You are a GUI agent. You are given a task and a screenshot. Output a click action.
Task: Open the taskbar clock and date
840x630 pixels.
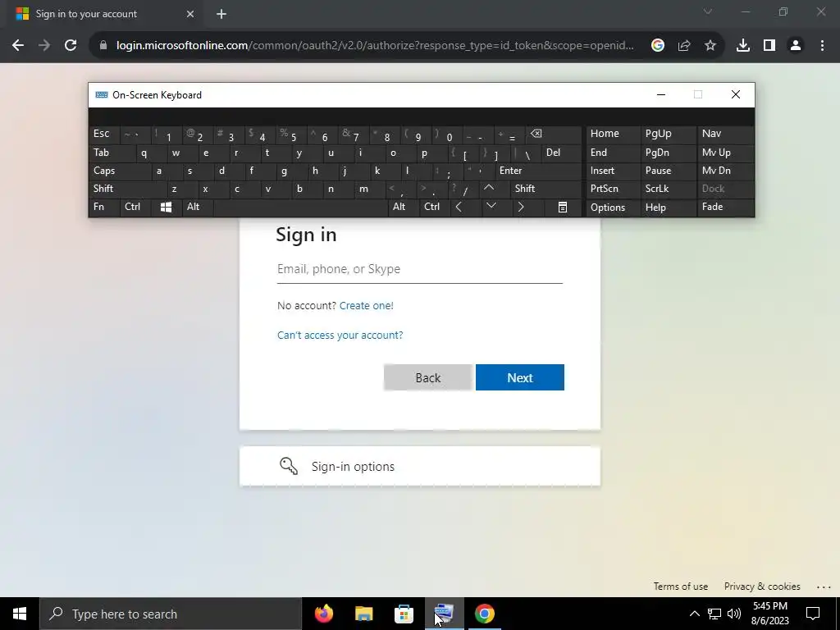point(769,614)
